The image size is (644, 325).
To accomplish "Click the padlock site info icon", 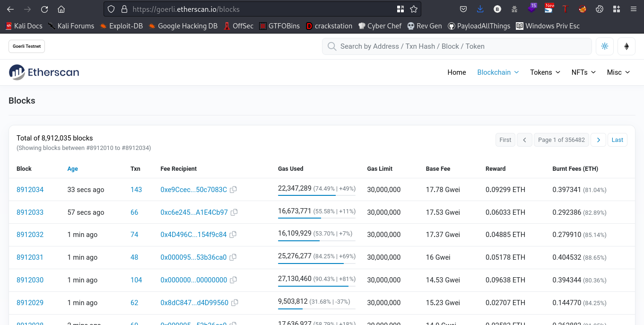I will point(124,9).
